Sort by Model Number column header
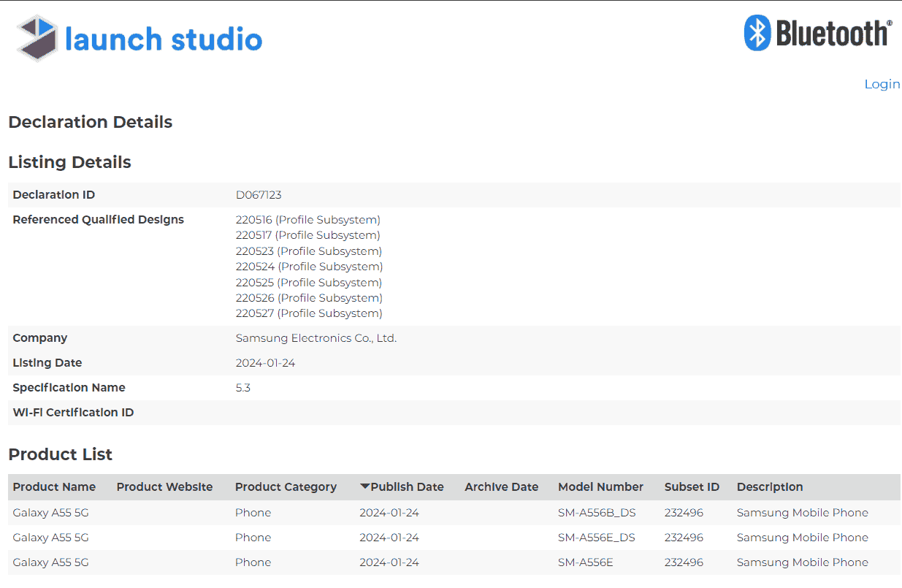Image resolution: width=902 pixels, height=588 pixels. pos(600,487)
